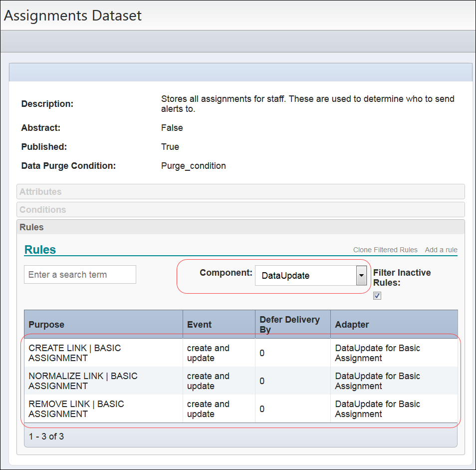Open the CREATE LINK | BASIC ASSIGNMENT rule
Screen dimensions: 476x470
[80, 353]
